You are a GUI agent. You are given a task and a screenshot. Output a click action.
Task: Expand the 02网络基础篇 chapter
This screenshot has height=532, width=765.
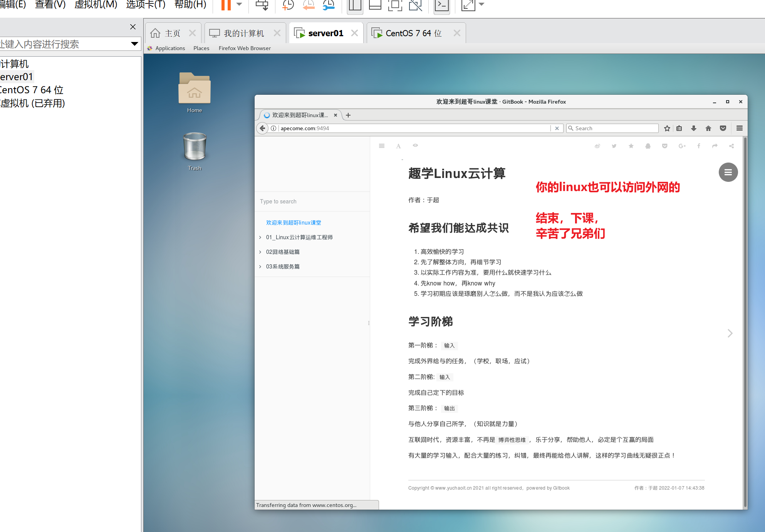pos(260,252)
